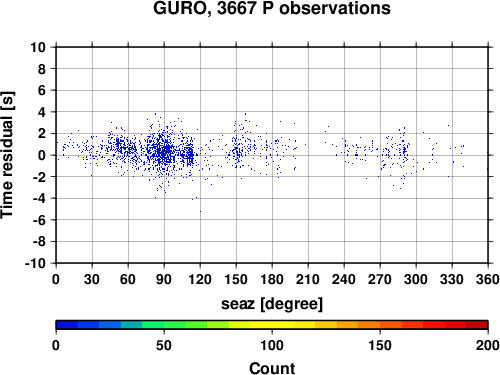
Task: Click the colorbar tick label 50
Action: point(164,345)
